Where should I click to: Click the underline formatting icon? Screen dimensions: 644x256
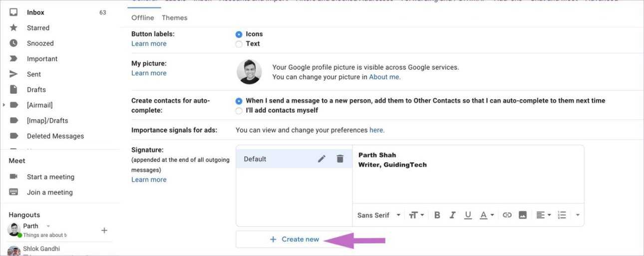pos(468,215)
